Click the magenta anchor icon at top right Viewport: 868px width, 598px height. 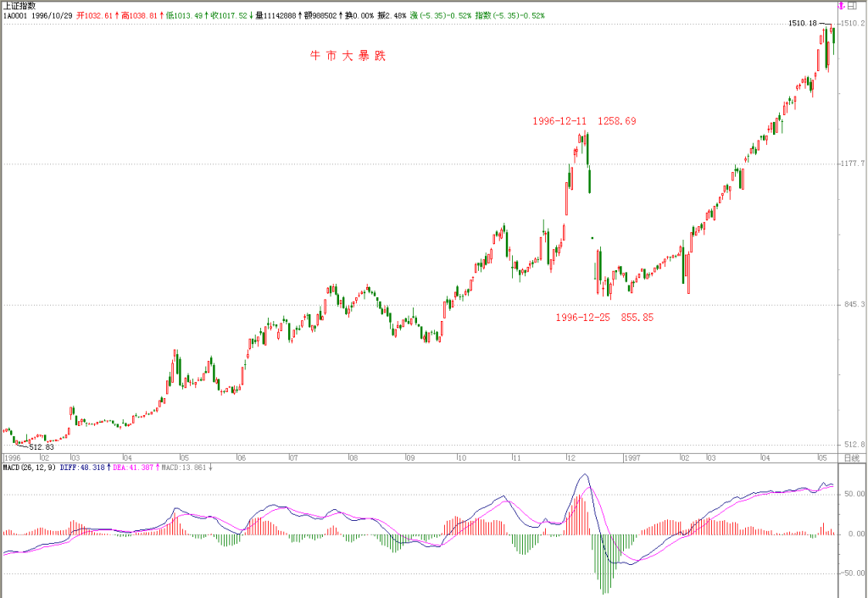click(842, 6)
